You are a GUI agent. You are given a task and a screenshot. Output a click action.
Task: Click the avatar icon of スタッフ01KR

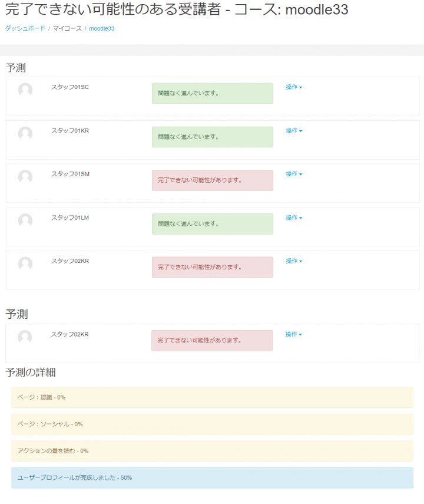click(x=25, y=134)
